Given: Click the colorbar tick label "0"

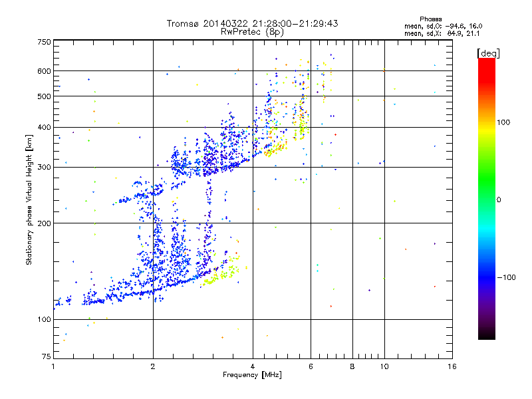Looking at the screenshot, I should click(499, 200).
